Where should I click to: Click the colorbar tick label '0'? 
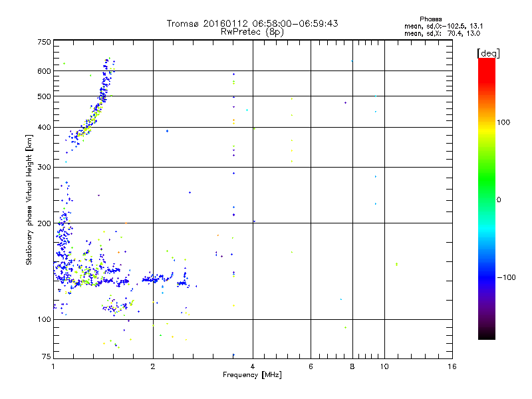pos(499,200)
